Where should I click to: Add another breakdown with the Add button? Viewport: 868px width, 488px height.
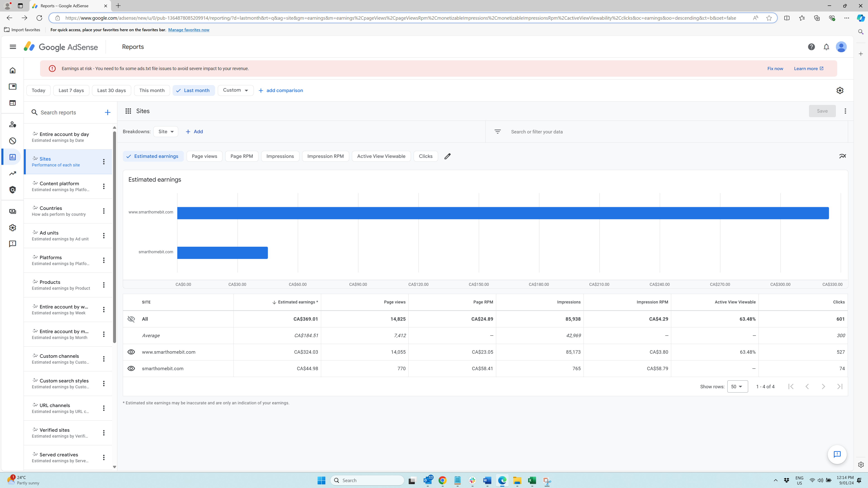click(x=194, y=132)
